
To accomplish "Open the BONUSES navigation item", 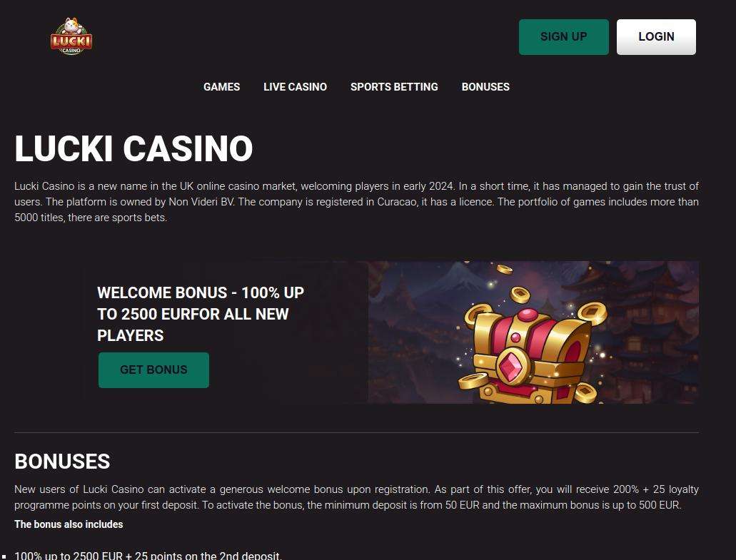I will [x=485, y=87].
